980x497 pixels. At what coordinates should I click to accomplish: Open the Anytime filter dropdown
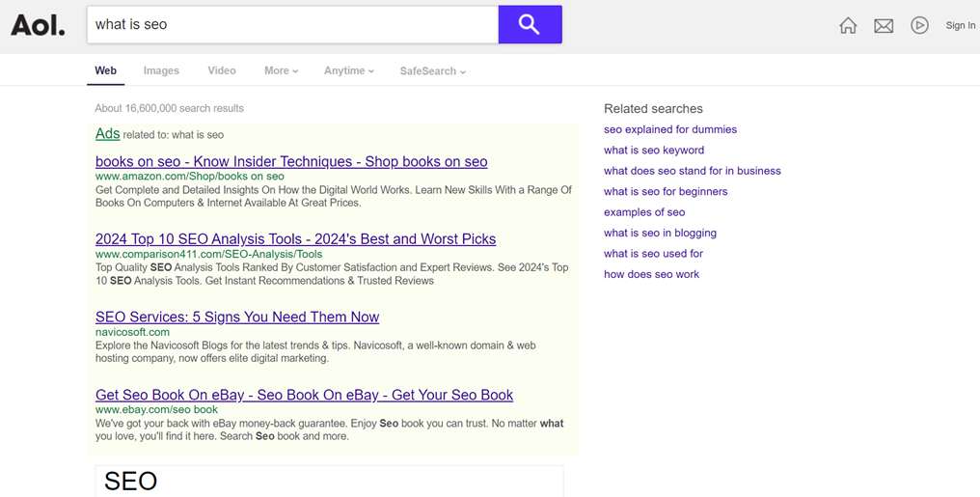349,70
